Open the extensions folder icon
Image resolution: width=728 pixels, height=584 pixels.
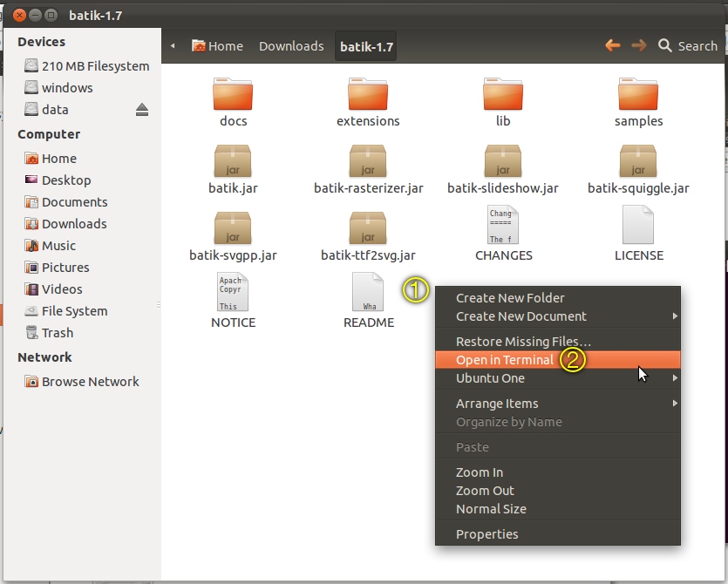point(368,94)
